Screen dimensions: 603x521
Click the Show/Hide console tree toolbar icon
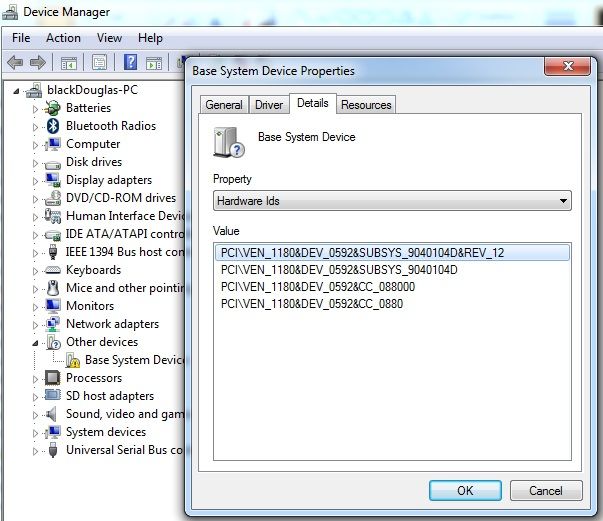coord(71,62)
